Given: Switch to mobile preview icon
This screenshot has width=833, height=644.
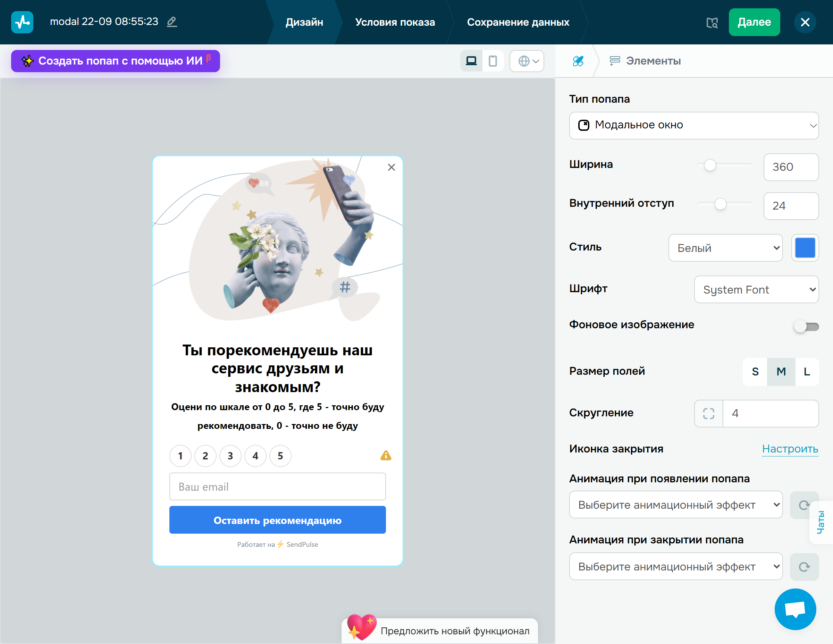Looking at the screenshot, I should [x=493, y=61].
